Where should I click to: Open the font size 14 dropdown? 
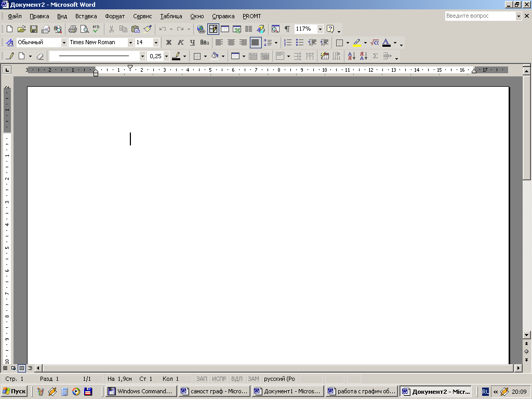(x=156, y=43)
